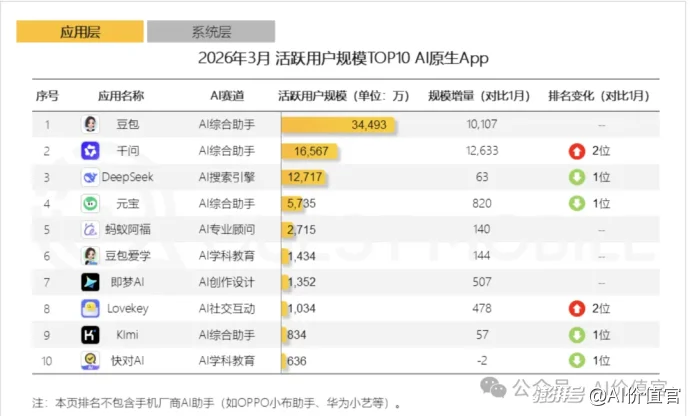The height and width of the screenshot is (416, 690).
Task: Click the increment value 12,633
Action: tap(482, 151)
